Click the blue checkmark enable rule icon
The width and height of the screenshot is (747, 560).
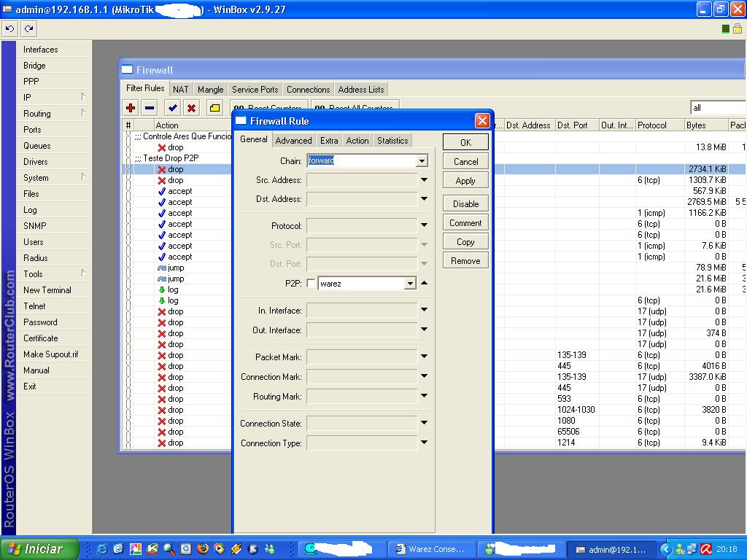[173, 108]
